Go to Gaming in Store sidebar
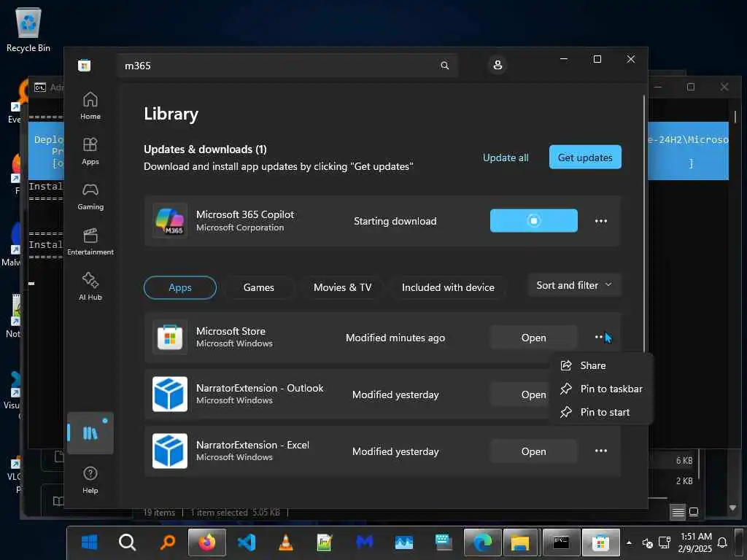The image size is (747, 560). coord(90,196)
